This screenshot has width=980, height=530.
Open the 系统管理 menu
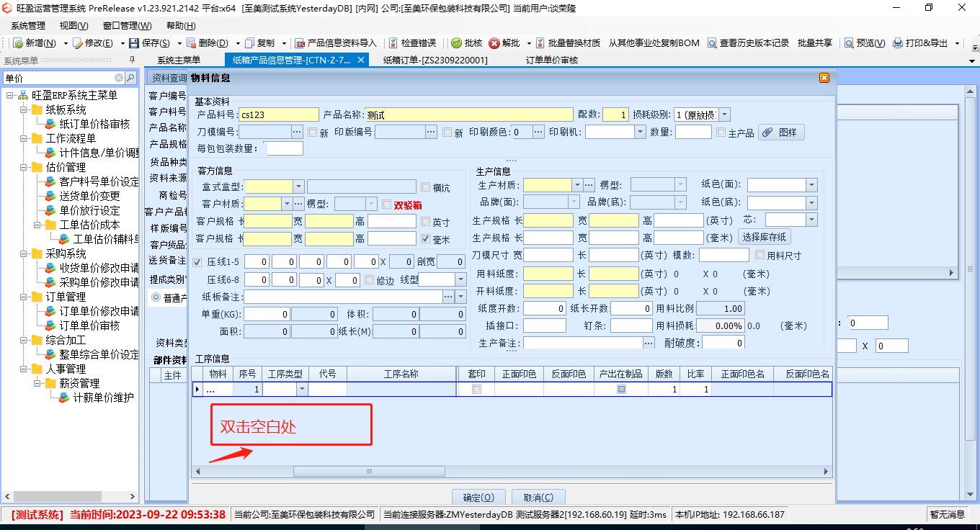click(27, 25)
